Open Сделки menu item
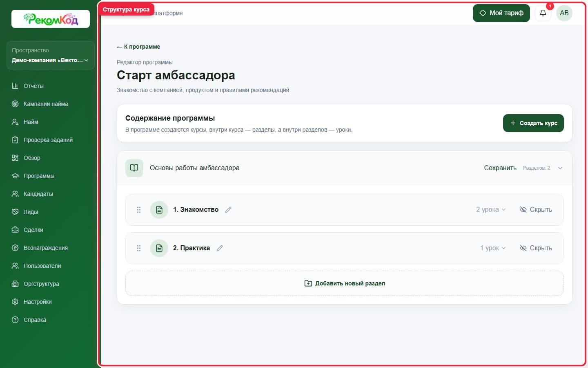The width and height of the screenshot is (588, 368). pos(33,230)
